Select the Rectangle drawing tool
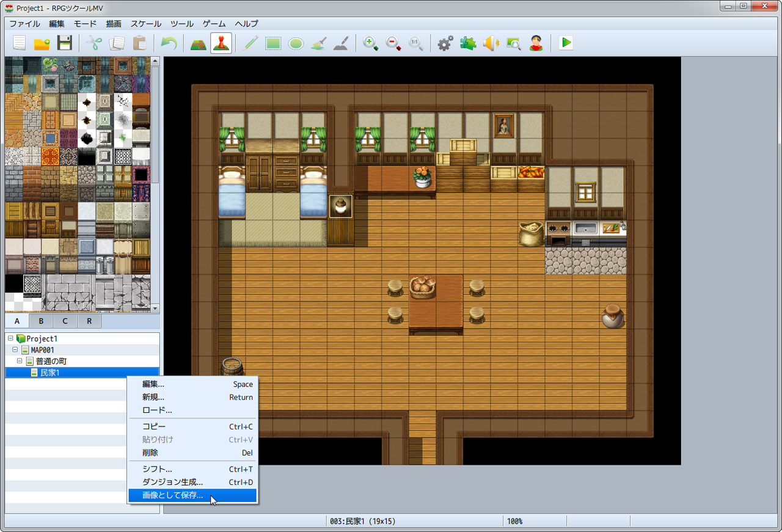 [x=273, y=43]
